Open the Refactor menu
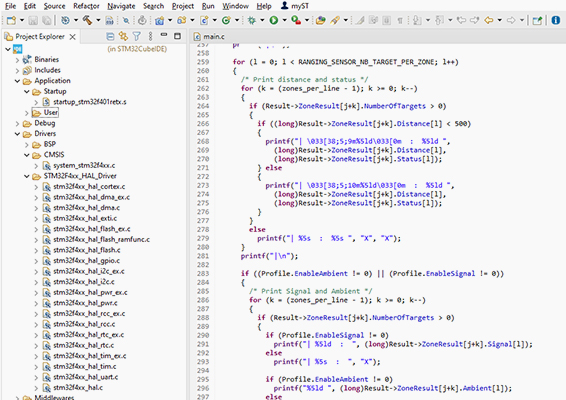This screenshot has height=400, width=566. [86, 6]
